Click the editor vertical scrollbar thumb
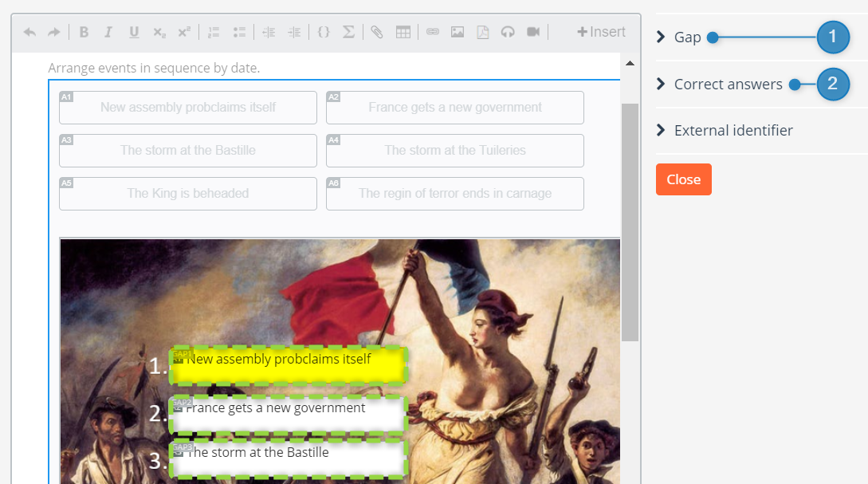Viewport: 868px width, 484px height. click(630, 222)
